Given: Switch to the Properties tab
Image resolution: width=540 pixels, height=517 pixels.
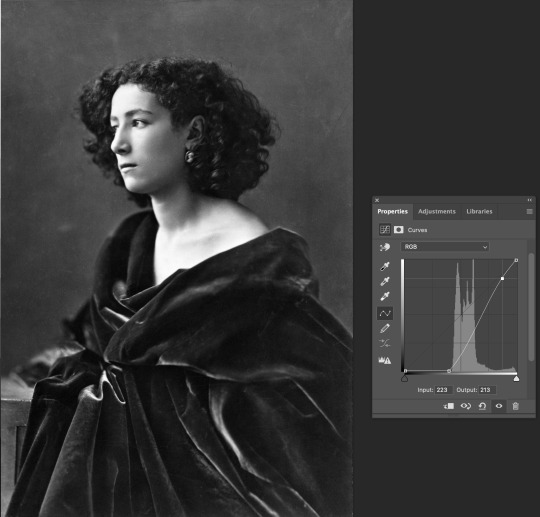Looking at the screenshot, I should 392,211.
